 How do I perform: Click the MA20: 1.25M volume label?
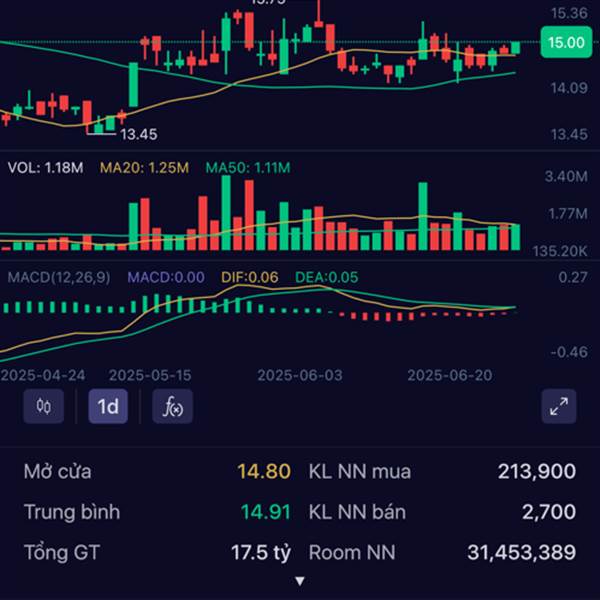[144, 168]
